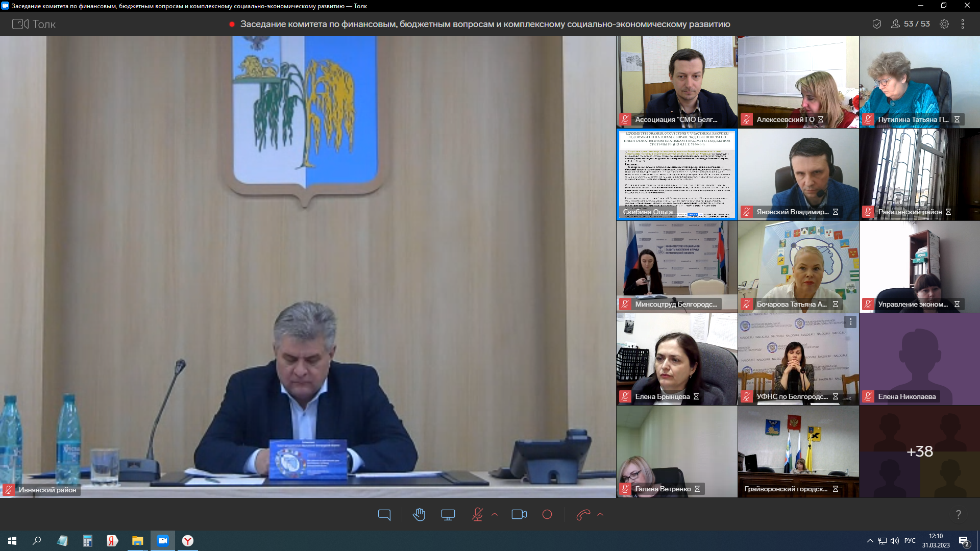This screenshot has height=551, width=980.
Task: Leave the call with the red phone icon
Action: point(583,515)
